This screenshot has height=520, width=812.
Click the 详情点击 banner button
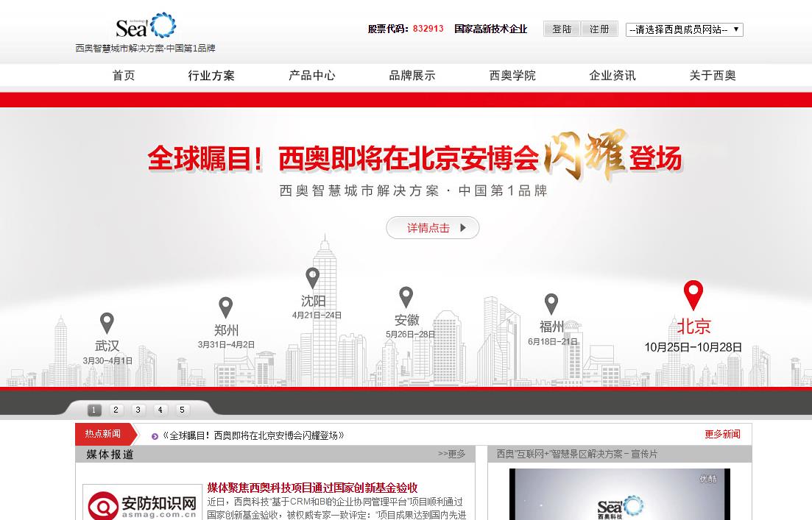tap(433, 228)
